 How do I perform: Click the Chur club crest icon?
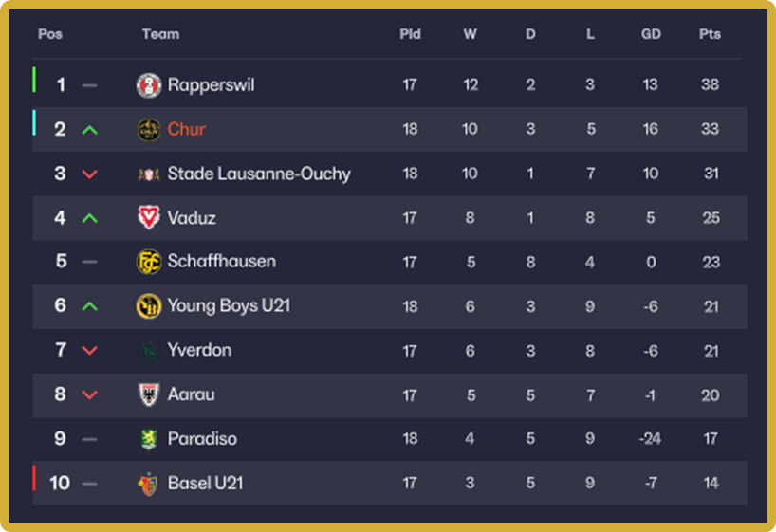point(149,130)
